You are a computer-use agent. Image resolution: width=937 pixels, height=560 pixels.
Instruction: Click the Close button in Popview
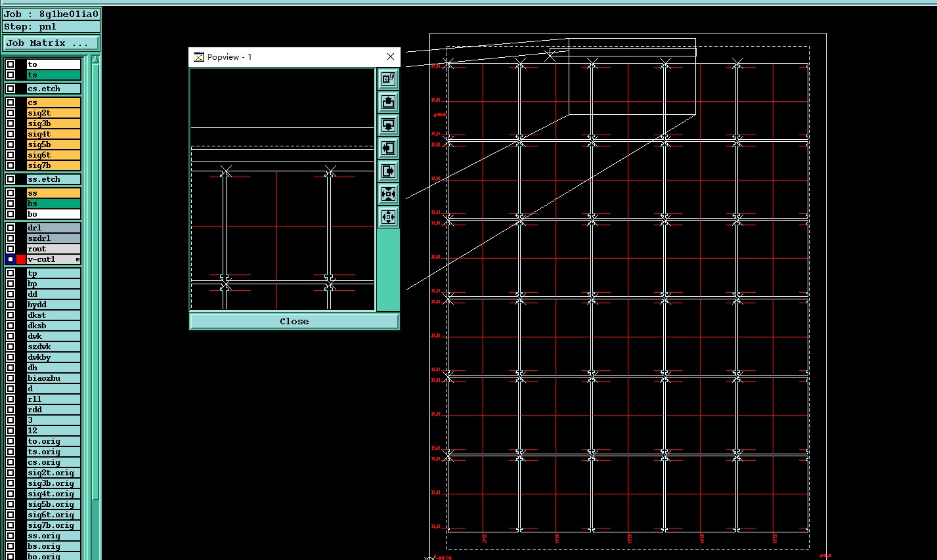point(294,321)
